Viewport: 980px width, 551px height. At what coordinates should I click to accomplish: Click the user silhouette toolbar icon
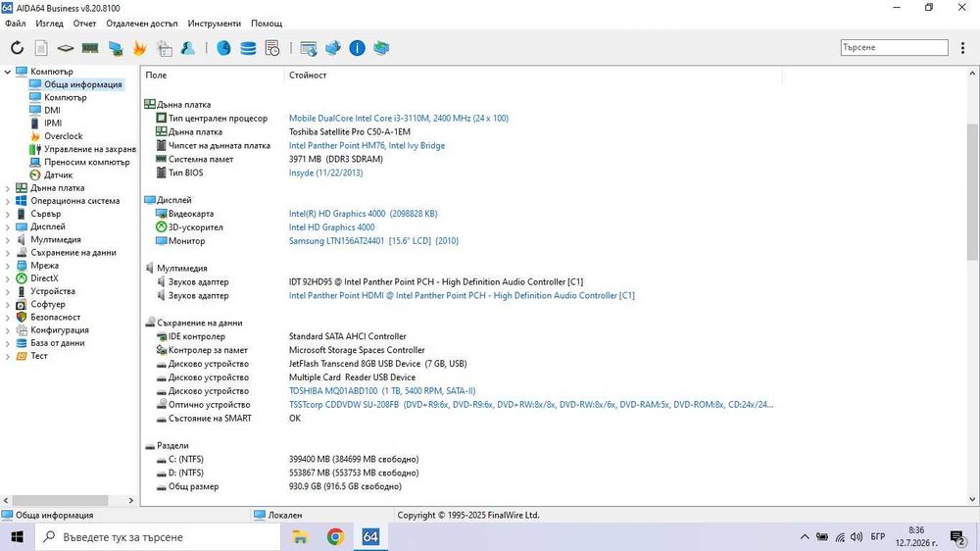click(x=188, y=47)
